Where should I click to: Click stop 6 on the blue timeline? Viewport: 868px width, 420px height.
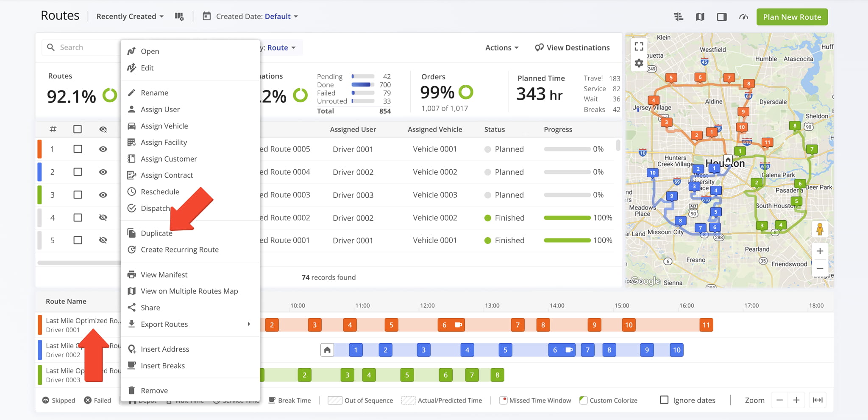coord(555,350)
